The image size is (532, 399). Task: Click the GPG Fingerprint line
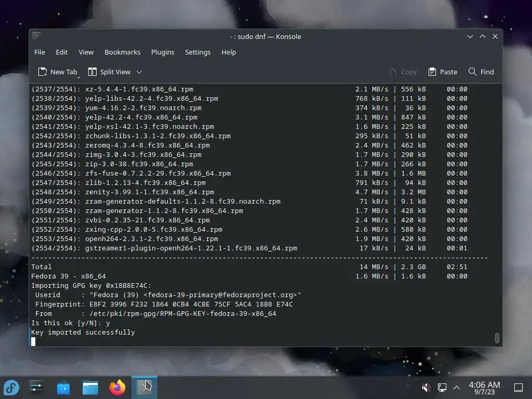click(164, 304)
